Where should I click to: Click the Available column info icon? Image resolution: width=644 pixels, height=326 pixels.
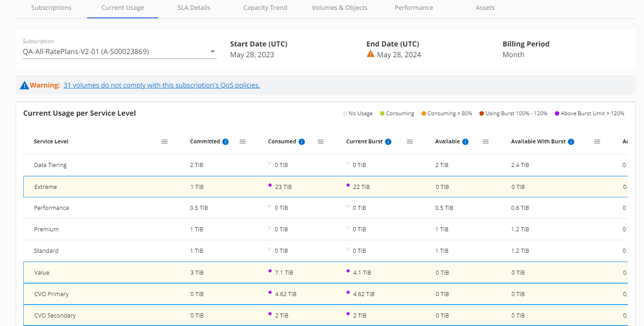click(x=465, y=142)
